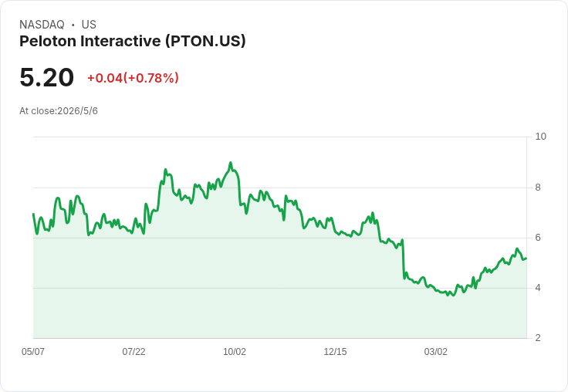Click the US market label
This screenshot has height=392, width=568.
tap(89, 25)
